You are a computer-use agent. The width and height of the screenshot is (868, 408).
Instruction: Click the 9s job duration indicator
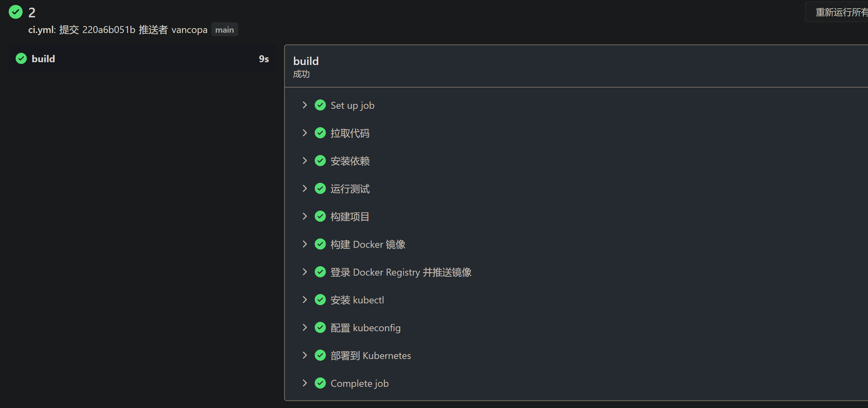263,58
